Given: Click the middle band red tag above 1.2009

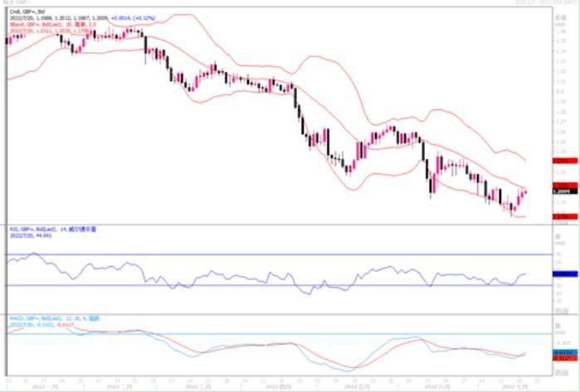Looking at the screenshot, I should click(565, 186).
